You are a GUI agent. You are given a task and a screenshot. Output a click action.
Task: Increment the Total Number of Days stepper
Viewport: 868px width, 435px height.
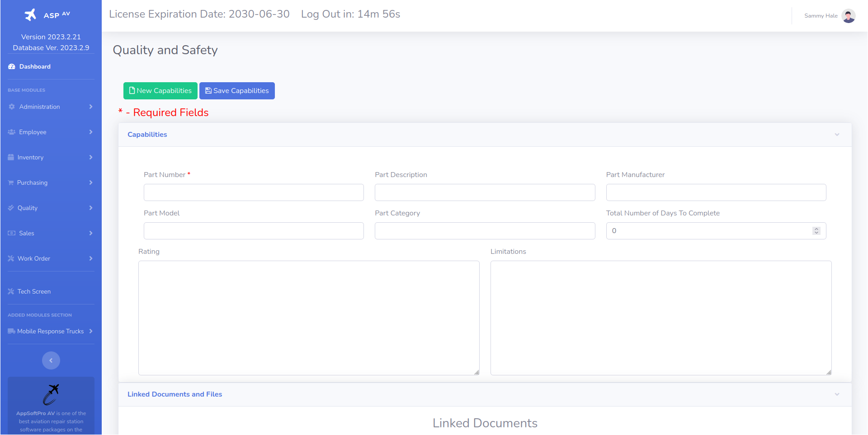click(816, 229)
